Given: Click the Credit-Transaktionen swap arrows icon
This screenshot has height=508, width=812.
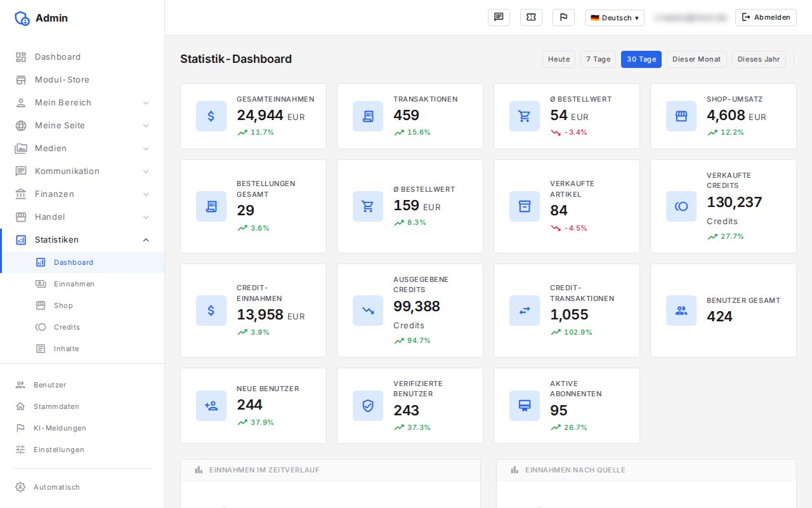Looking at the screenshot, I should click(525, 311).
